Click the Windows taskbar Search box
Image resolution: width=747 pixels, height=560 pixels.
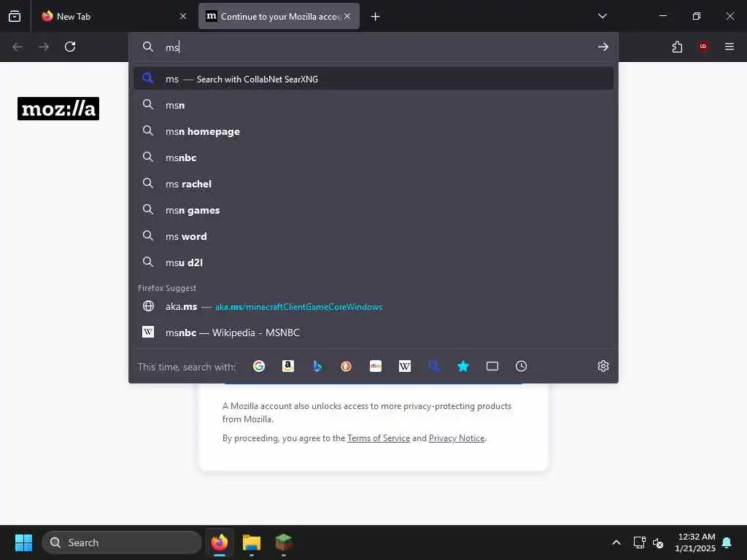122,542
